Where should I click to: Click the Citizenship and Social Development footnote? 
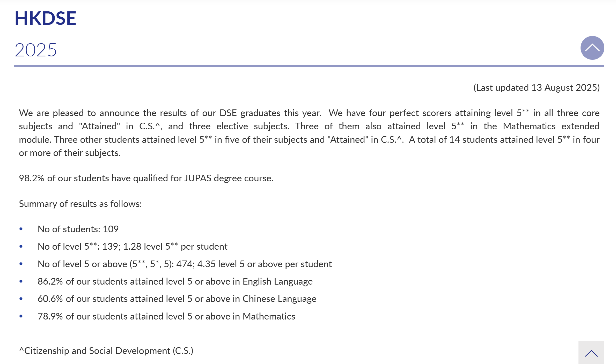pos(106,351)
